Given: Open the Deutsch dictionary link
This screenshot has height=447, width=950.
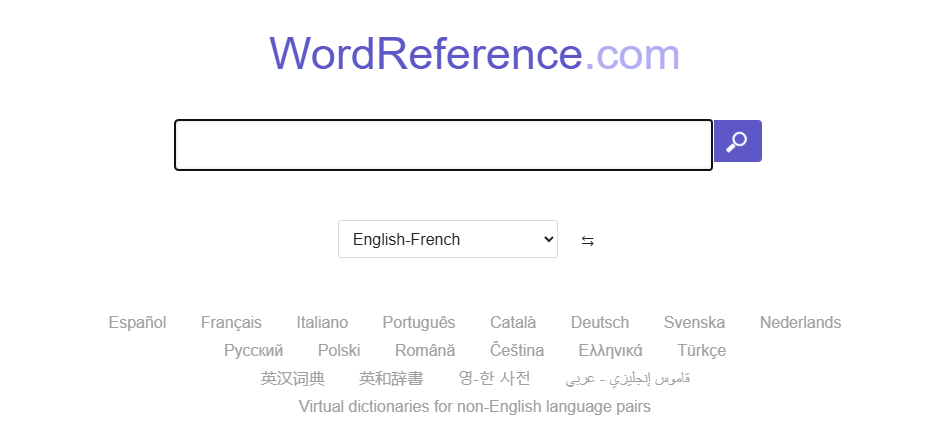Looking at the screenshot, I should tap(600, 322).
